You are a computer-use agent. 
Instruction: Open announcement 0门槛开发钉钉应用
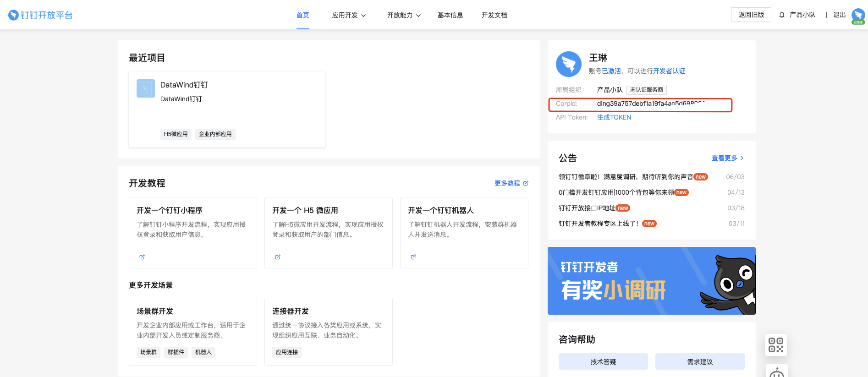(x=616, y=192)
